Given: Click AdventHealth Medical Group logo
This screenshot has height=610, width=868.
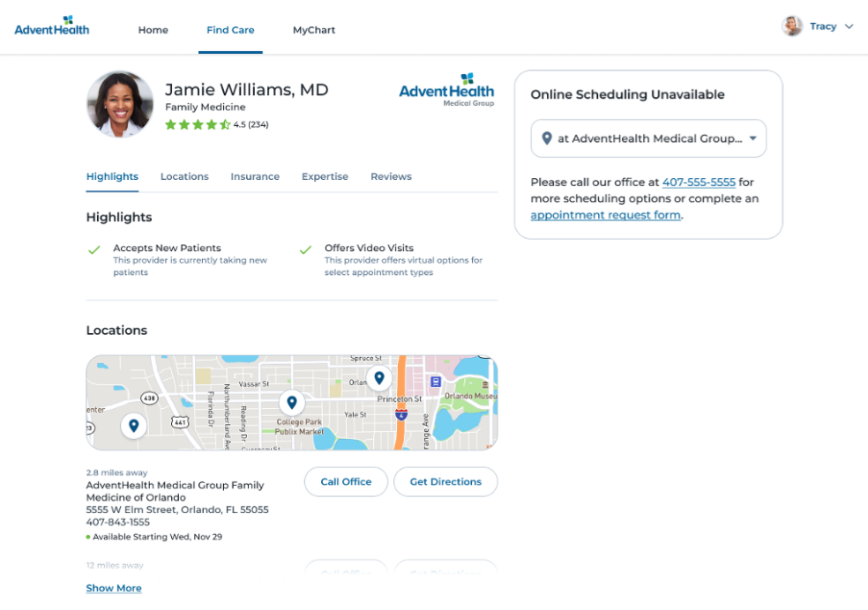Looking at the screenshot, I should tap(446, 90).
